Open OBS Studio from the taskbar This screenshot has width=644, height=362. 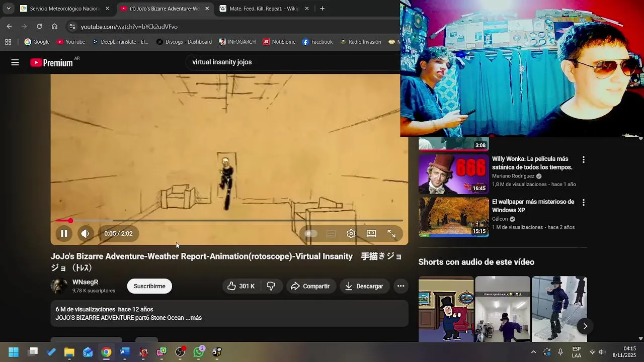pyautogui.click(x=180, y=352)
